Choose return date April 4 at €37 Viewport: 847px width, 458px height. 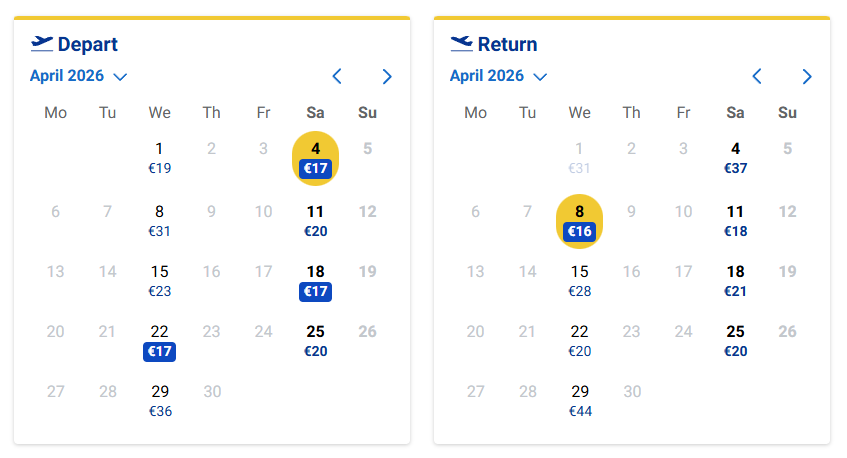(736, 158)
